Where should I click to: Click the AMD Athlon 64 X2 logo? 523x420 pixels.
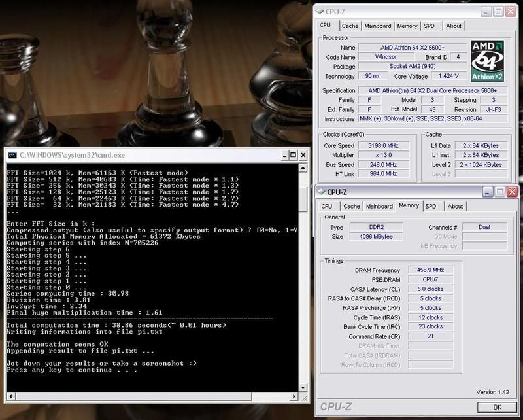tap(488, 60)
